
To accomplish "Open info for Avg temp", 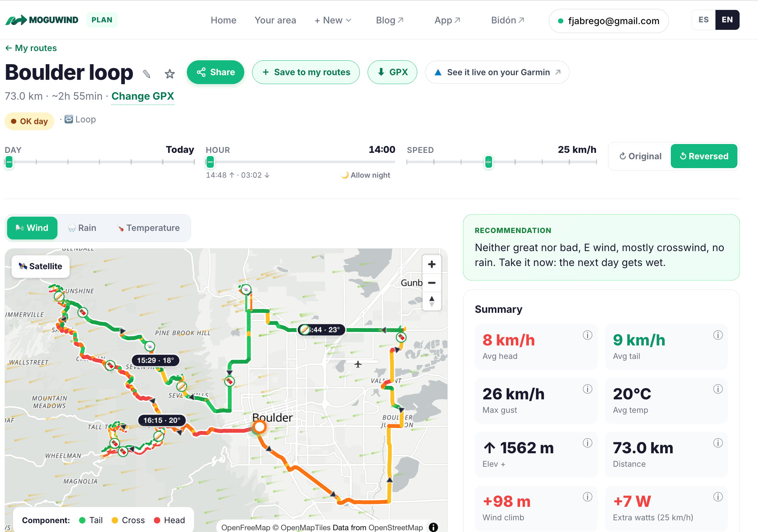I will (x=718, y=389).
